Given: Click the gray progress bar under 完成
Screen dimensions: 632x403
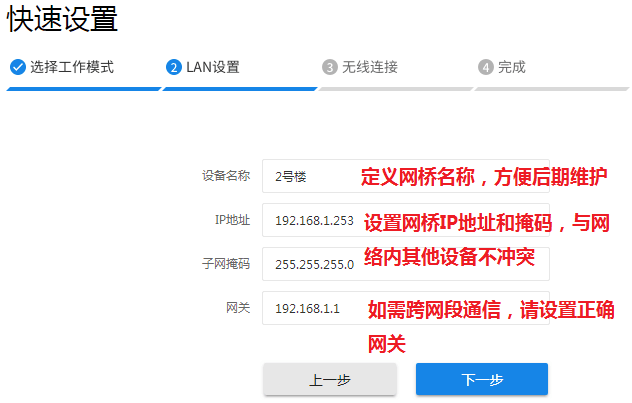Looking at the screenshot, I should tap(550, 88).
